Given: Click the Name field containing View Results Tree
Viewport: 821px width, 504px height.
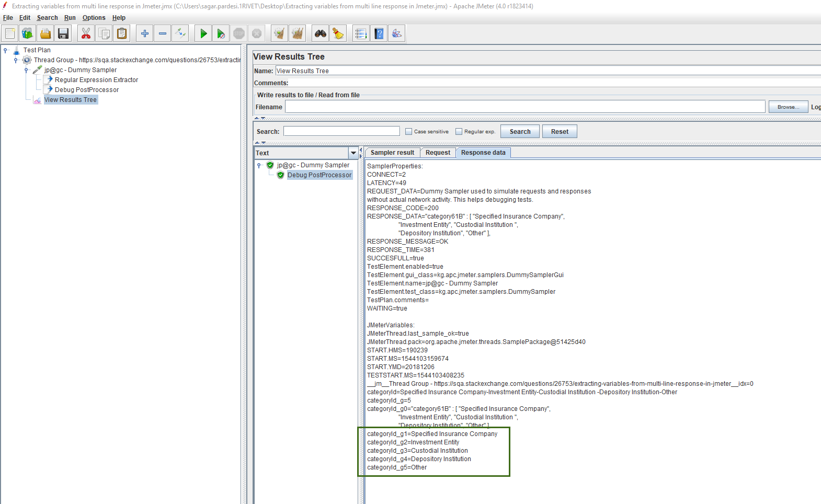Looking at the screenshot, I should tap(548, 71).
